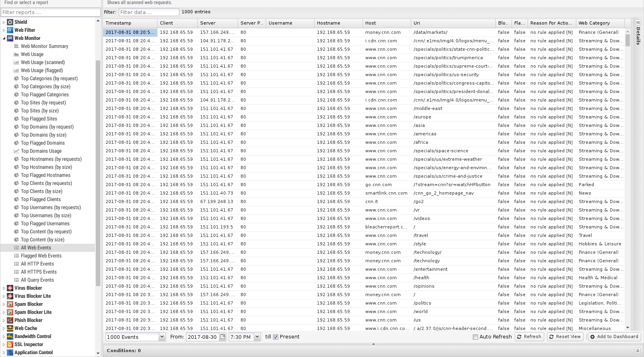The height and width of the screenshot is (357, 644).
Task: Expand the Details side panel
Action: 638,23
